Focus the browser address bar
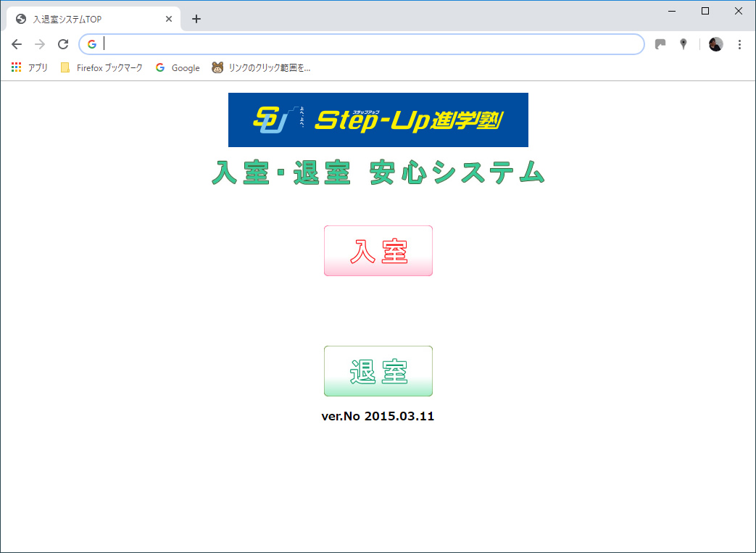The width and height of the screenshot is (756, 553). pos(362,44)
